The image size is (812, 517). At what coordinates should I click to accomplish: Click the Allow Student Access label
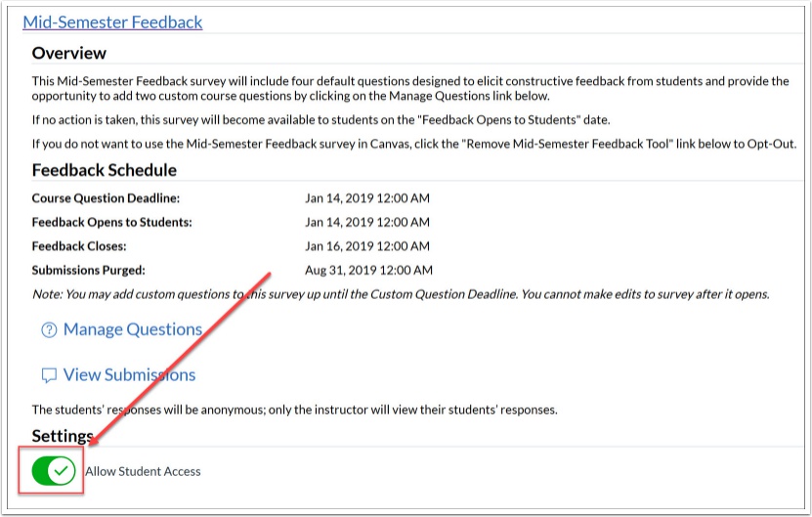pos(143,471)
